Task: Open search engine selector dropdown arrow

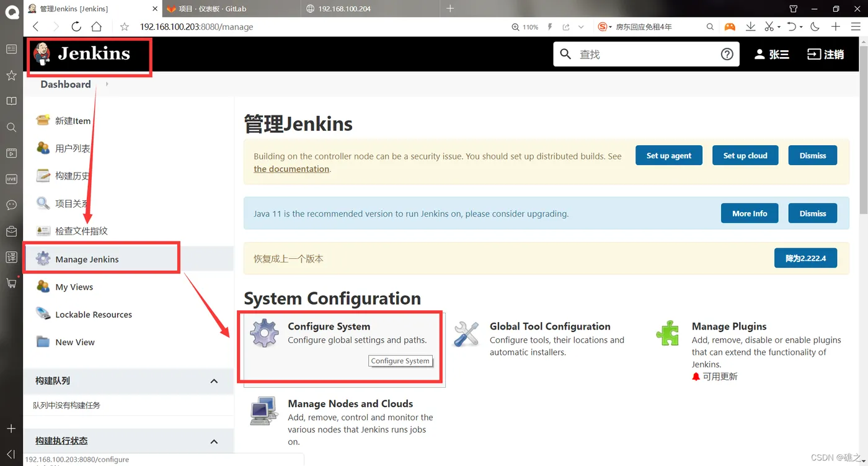Action: click(x=610, y=27)
